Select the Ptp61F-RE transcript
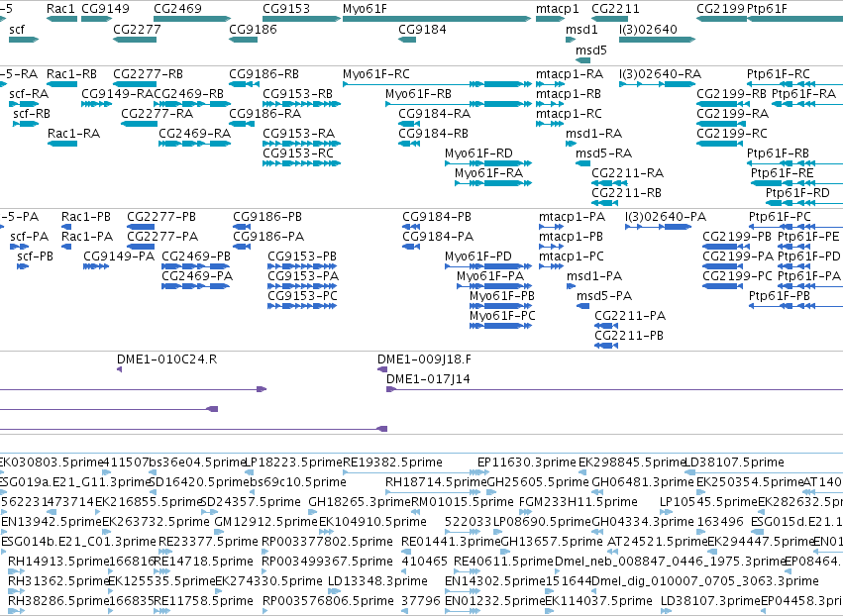843x616 pixels. pos(796,183)
